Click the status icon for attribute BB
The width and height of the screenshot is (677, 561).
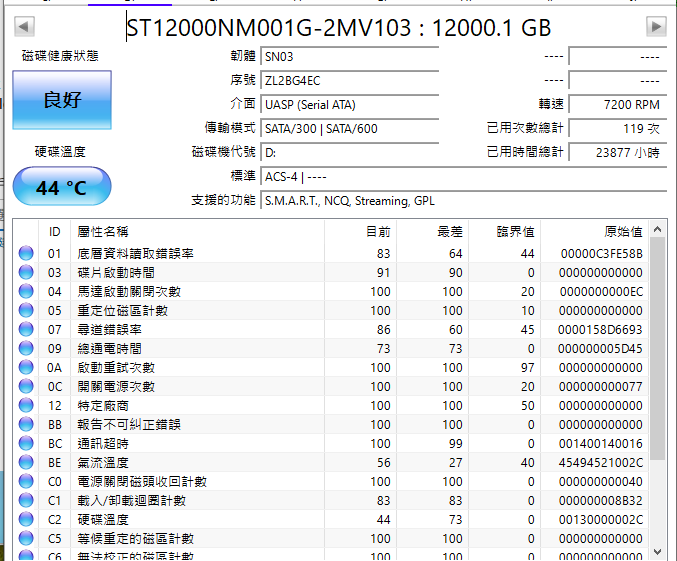tap(26, 424)
